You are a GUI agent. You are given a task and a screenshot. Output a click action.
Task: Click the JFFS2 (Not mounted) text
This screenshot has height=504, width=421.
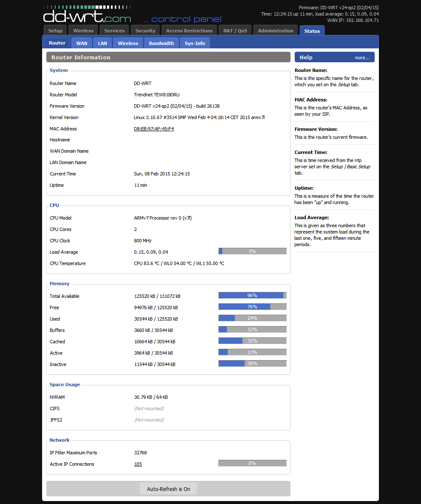tap(149, 420)
